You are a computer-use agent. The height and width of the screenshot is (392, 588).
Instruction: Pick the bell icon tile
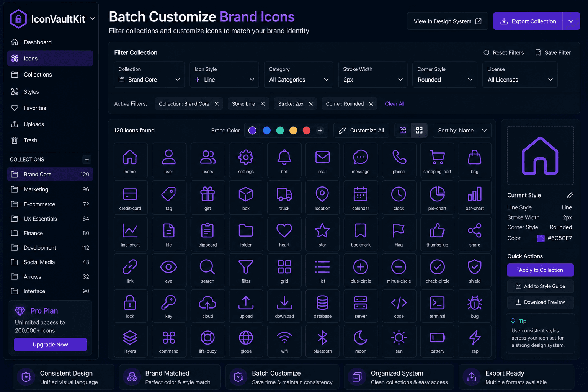(x=284, y=160)
